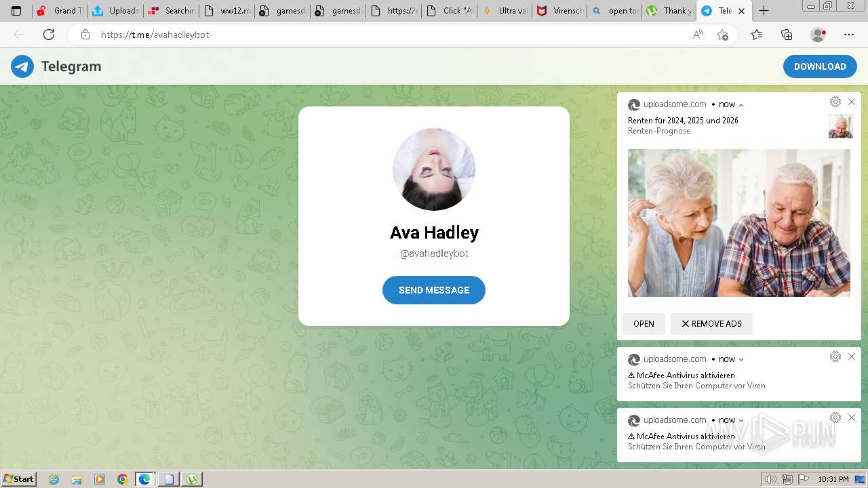
Task: Click first McAfee Antivirus aktivieren text
Action: coord(682,375)
